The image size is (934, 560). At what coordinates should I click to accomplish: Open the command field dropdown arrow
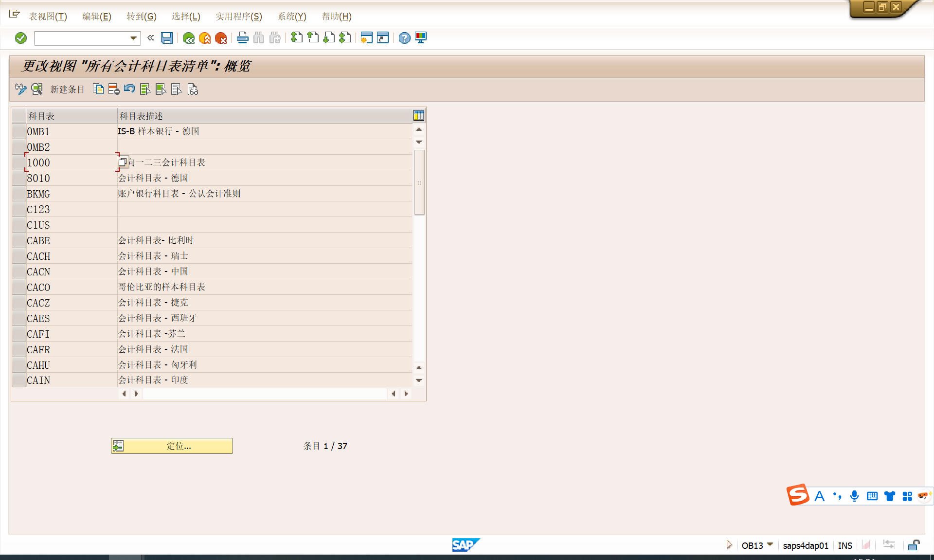coord(133,38)
